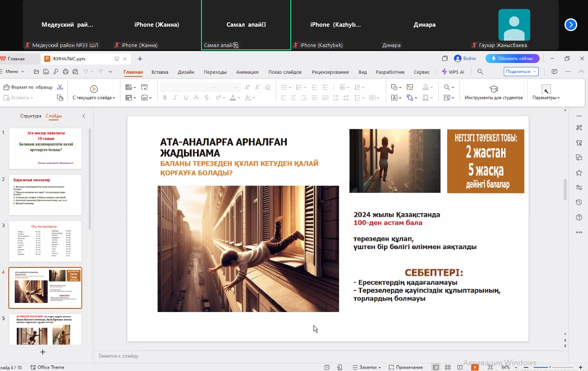This screenshot has width=588, height=371.
Task: Start slideshow from current slide play icon
Action: click(x=94, y=89)
